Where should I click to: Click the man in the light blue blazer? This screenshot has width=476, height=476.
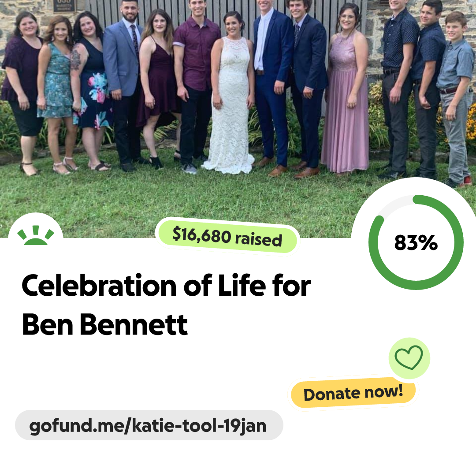click(x=123, y=85)
